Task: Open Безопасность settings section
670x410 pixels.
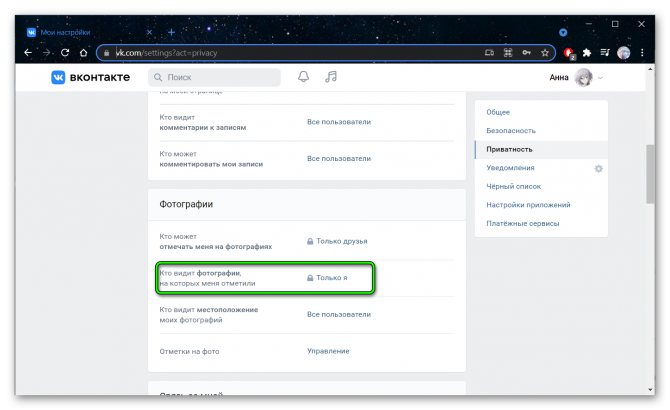Action: [x=511, y=130]
